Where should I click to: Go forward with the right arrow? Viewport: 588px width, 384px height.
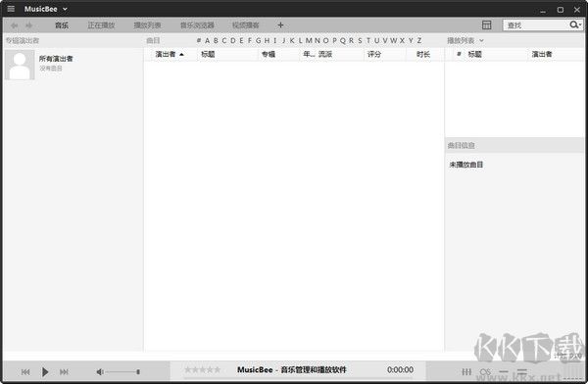pos(28,25)
